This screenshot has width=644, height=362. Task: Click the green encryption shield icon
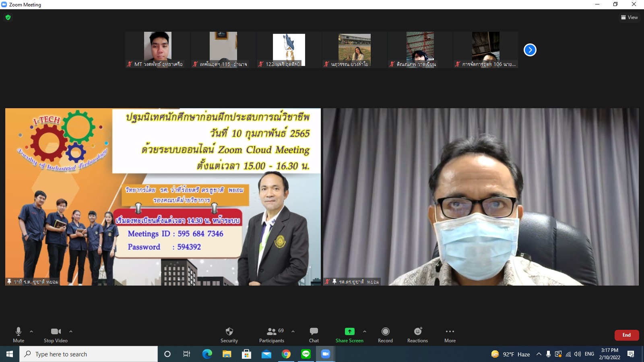pyautogui.click(x=8, y=17)
